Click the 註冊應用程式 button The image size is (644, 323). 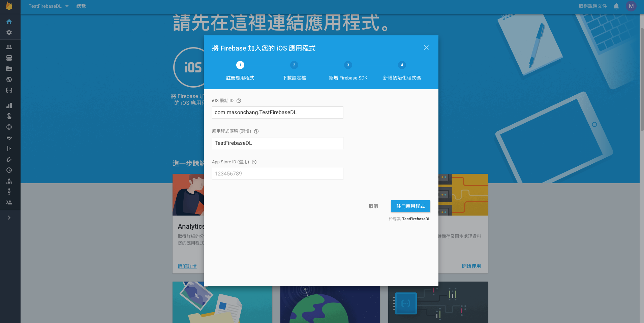(410, 206)
